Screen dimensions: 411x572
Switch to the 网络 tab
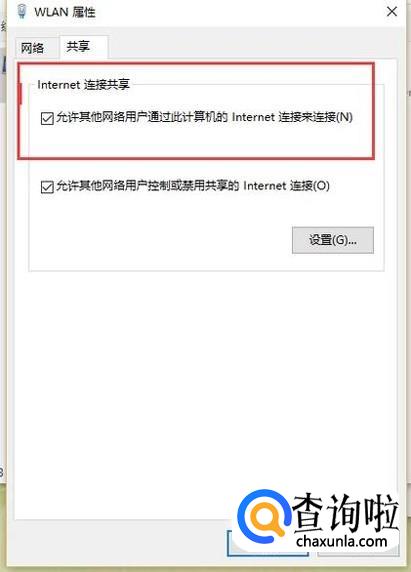click(32, 48)
